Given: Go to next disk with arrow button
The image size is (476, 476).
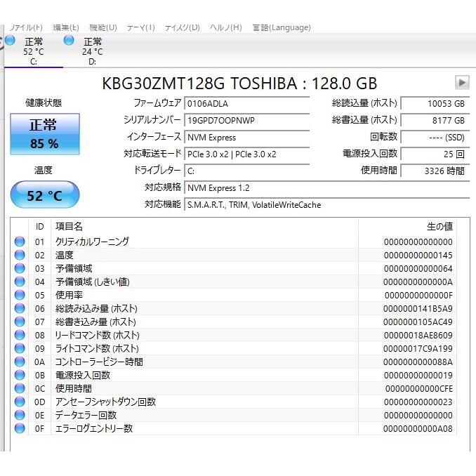Looking at the screenshot, I should point(462,83).
